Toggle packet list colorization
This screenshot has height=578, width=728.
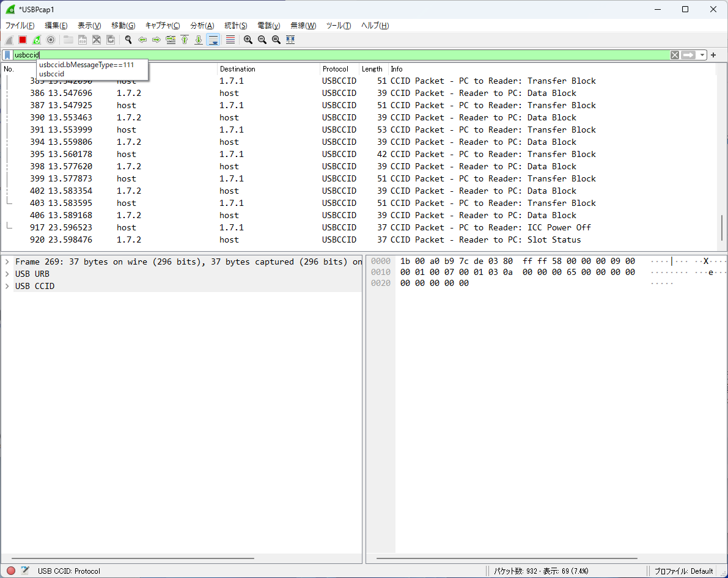pos(230,40)
